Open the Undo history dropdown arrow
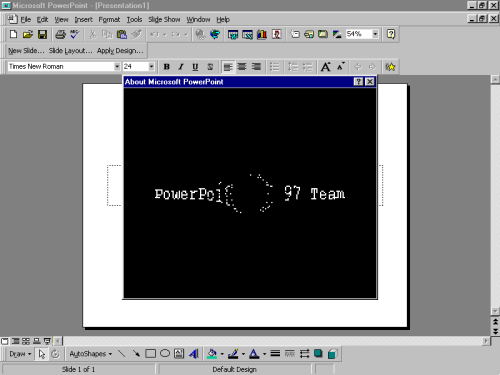Image resolution: width=500 pixels, height=375 pixels. pyautogui.click(x=165, y=34)
